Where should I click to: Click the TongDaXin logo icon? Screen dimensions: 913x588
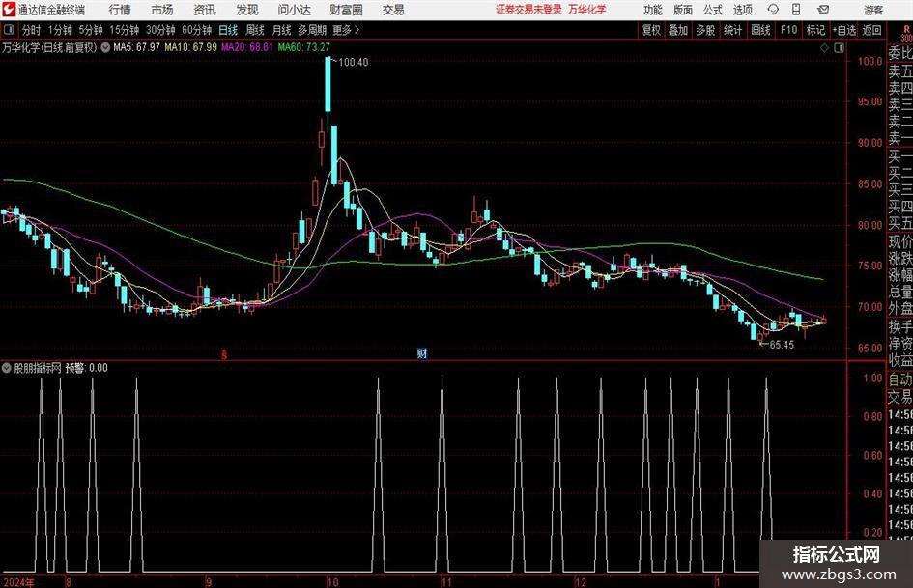pyautogui.click(x=9, y=10)
